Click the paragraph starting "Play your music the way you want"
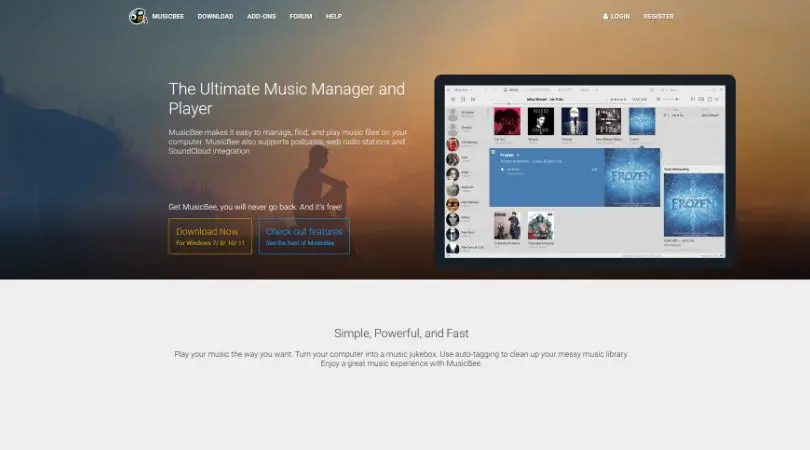Viewport: 810px width, 450px height. [x=401, y=359]
